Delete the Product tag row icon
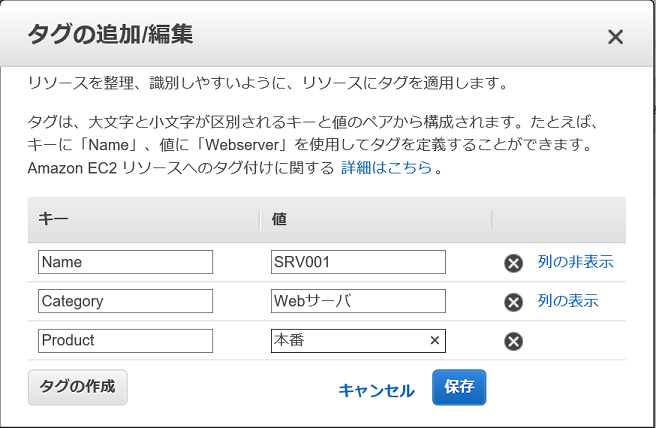The image size is (656, 428). coord(513,341)
